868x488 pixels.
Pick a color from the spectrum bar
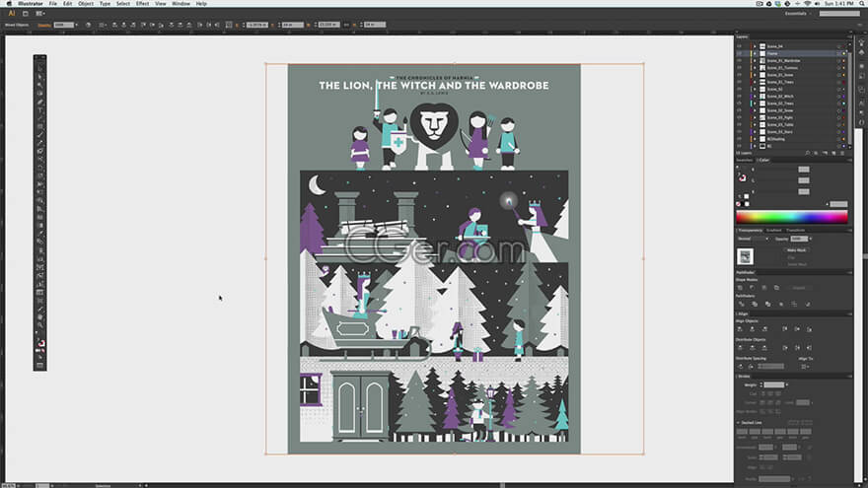[x=792, y=217]
